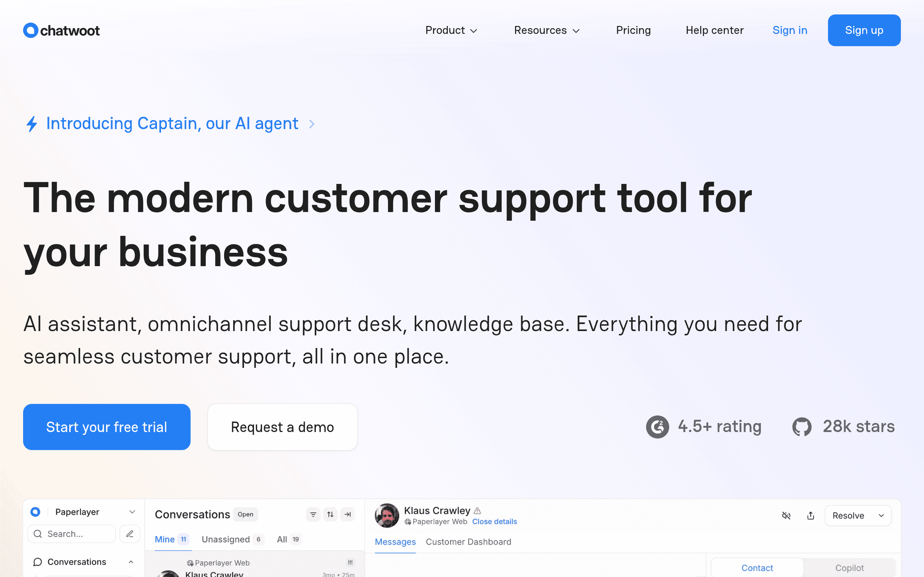Open the conversations filter icon
The height and width of the screenshot is (577, 924).
pos(313,514)
